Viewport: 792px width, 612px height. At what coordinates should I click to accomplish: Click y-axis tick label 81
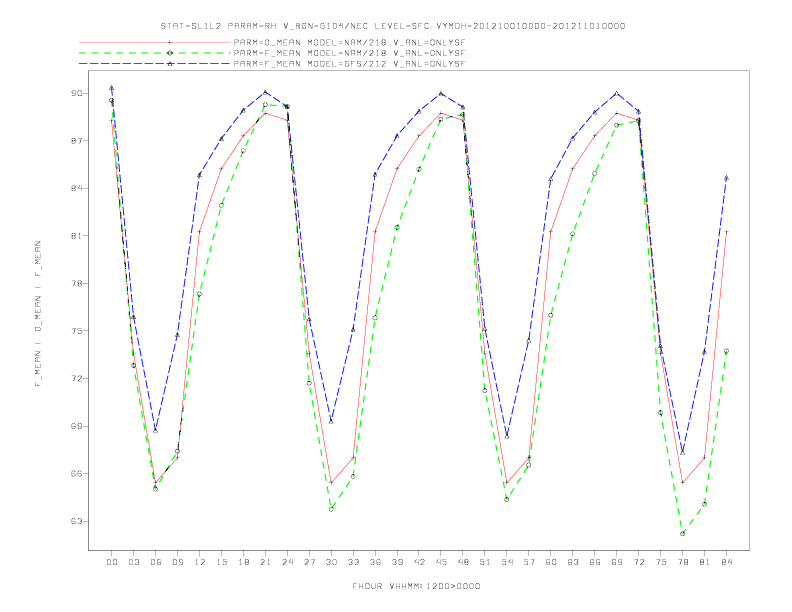tap(76, 236)
